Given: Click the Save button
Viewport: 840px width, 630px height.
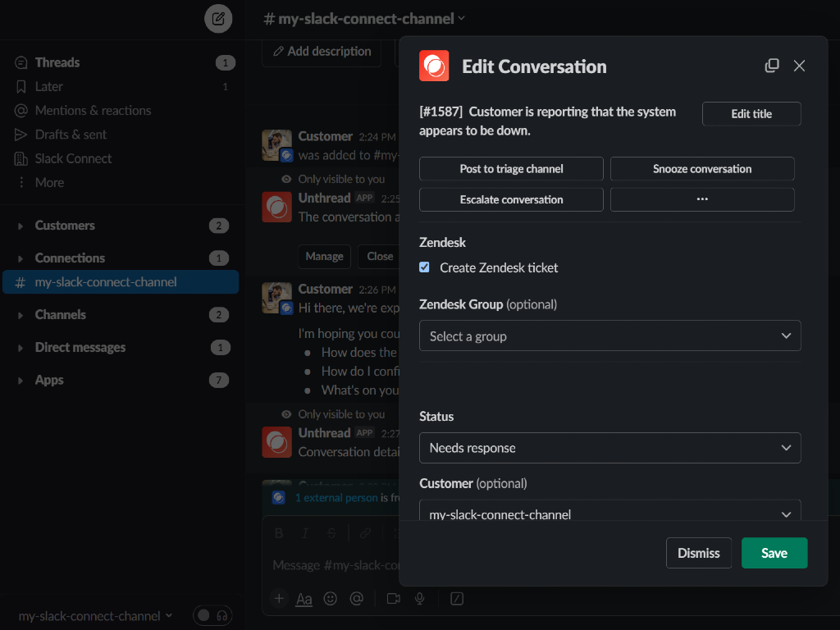Looking at the screenshot, I should (774, 553).
